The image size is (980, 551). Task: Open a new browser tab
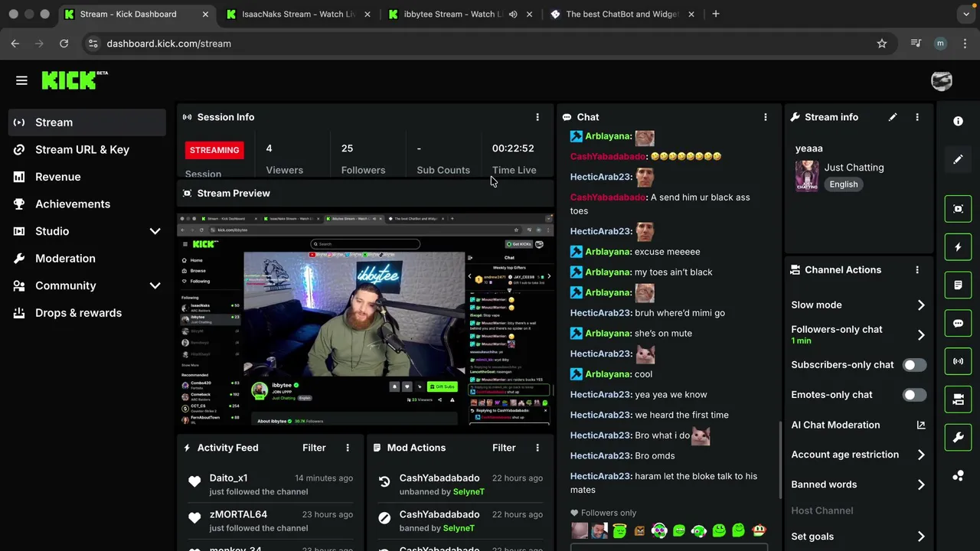[x=716, y=14]
